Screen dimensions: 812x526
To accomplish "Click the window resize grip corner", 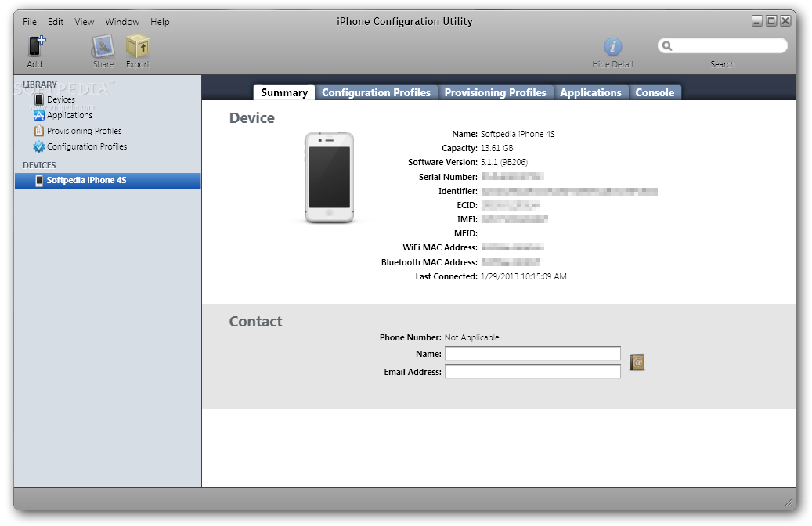I will click(x=789, y=503).
